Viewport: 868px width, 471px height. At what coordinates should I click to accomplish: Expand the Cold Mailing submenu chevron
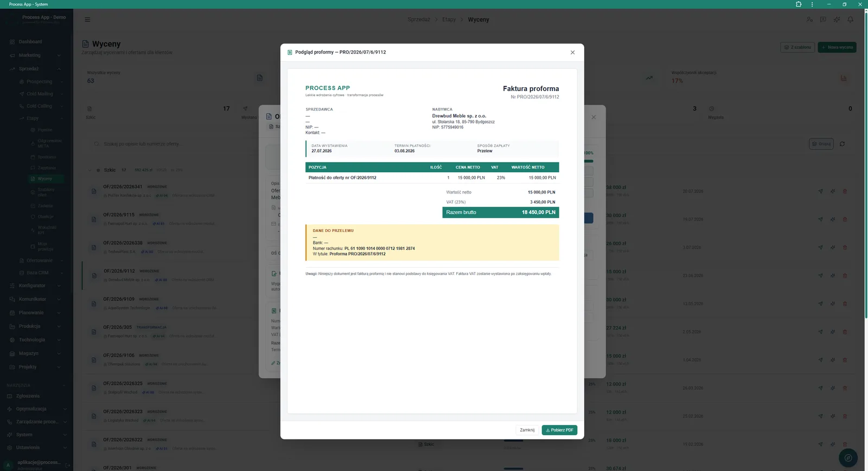coord(61,94)
